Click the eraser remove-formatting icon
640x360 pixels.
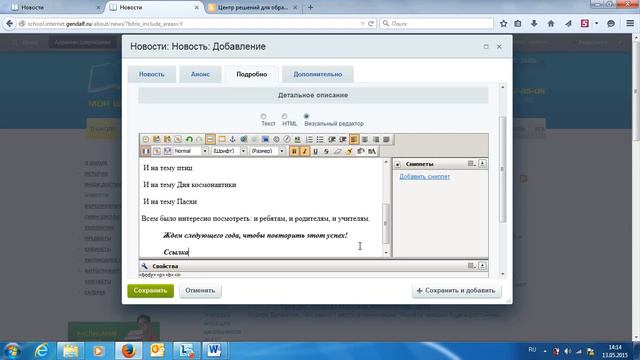(x=337, y=151)
